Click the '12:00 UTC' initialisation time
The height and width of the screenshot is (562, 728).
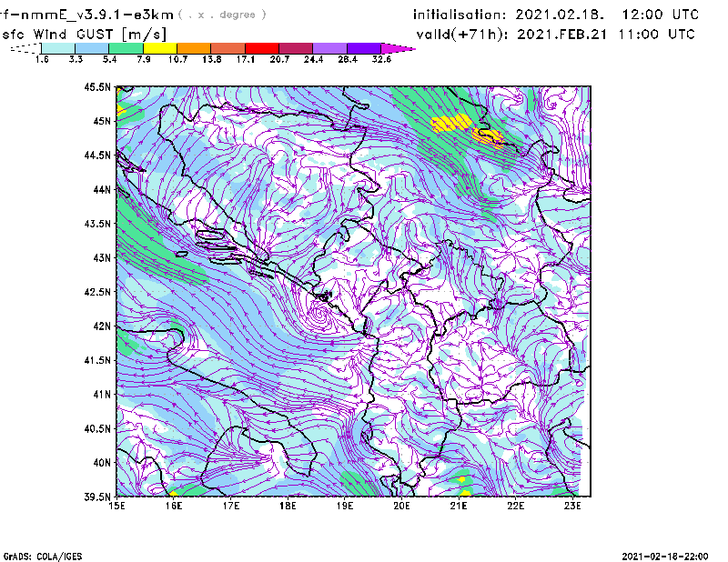click(661, 15)
